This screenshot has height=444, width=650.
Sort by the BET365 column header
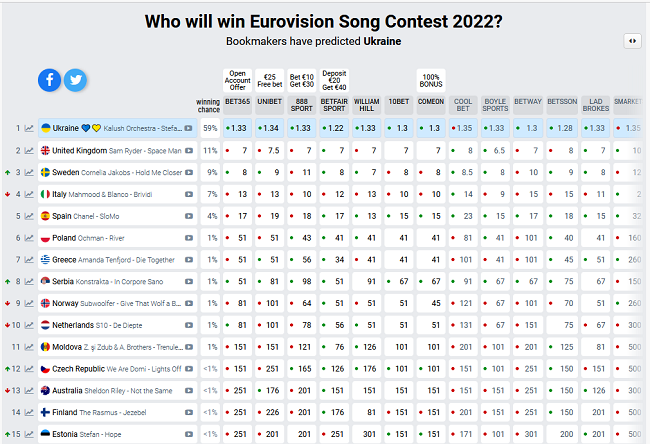238,101
